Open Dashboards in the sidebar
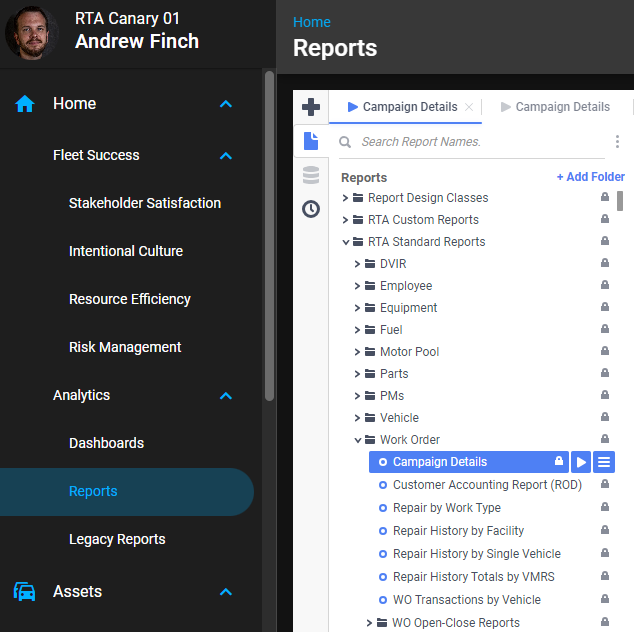This screenshot has height=632, width=634. click(106, 443)
